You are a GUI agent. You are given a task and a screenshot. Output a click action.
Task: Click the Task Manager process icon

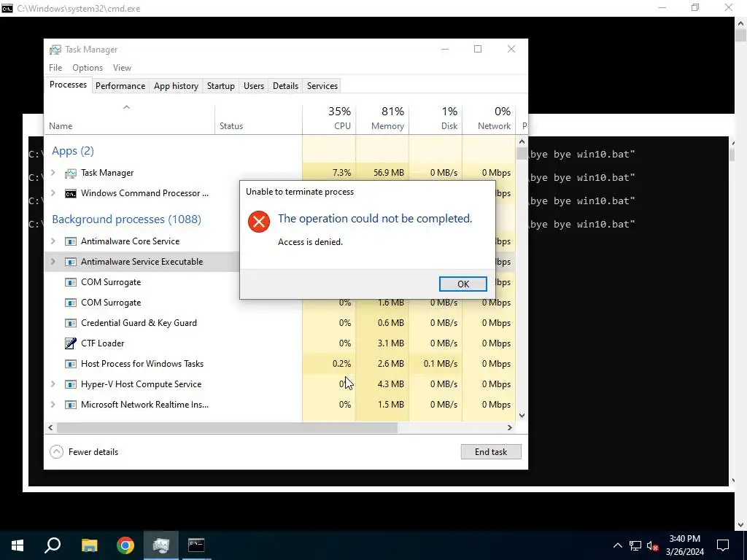tap(71, 174)
